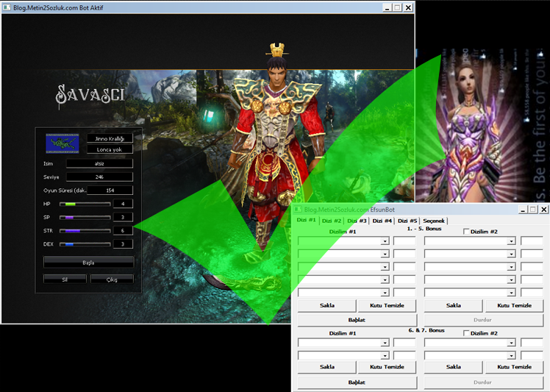Switch to the Dizi #1 tab
Viewport: 550px width, 392px height.
point(306,220)
